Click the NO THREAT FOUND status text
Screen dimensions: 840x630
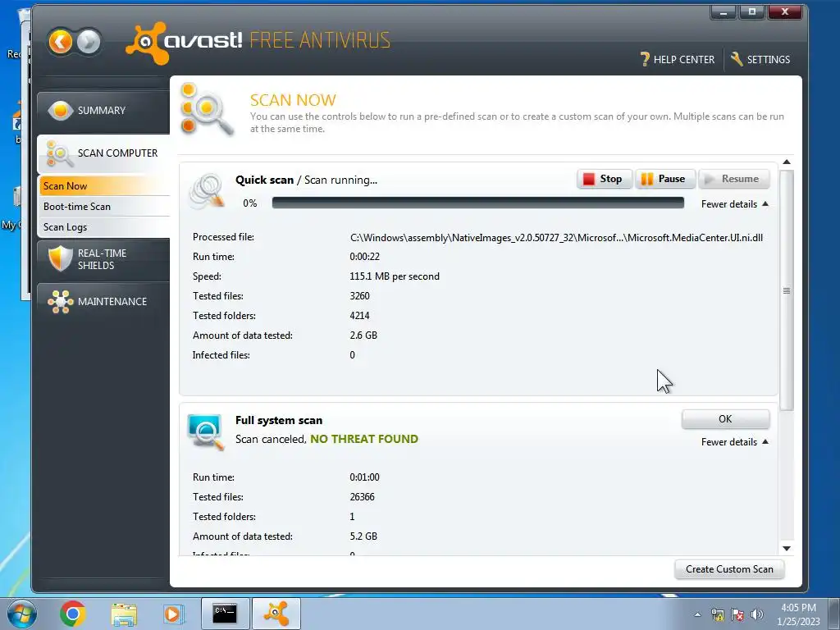click(364, 439)
